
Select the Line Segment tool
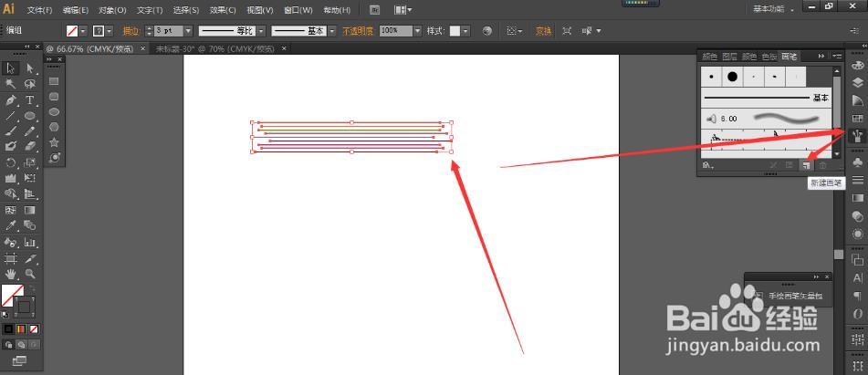coord(11,116)
